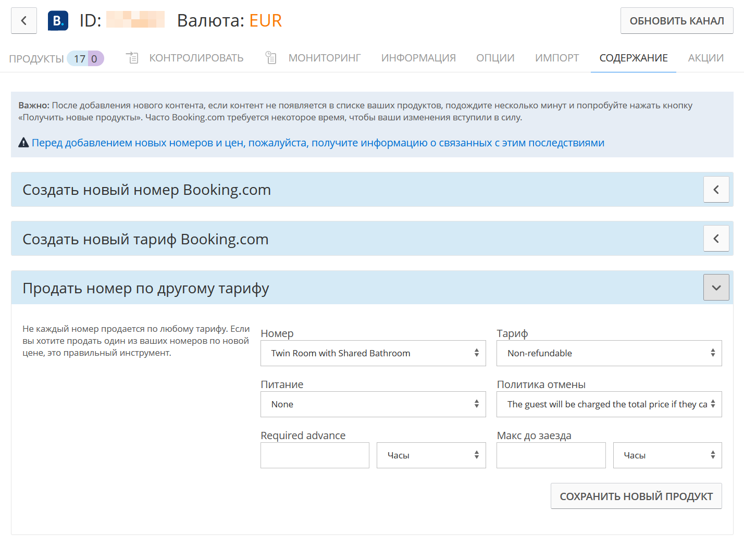
Task: Click the back arrow button
Action: 24,21
